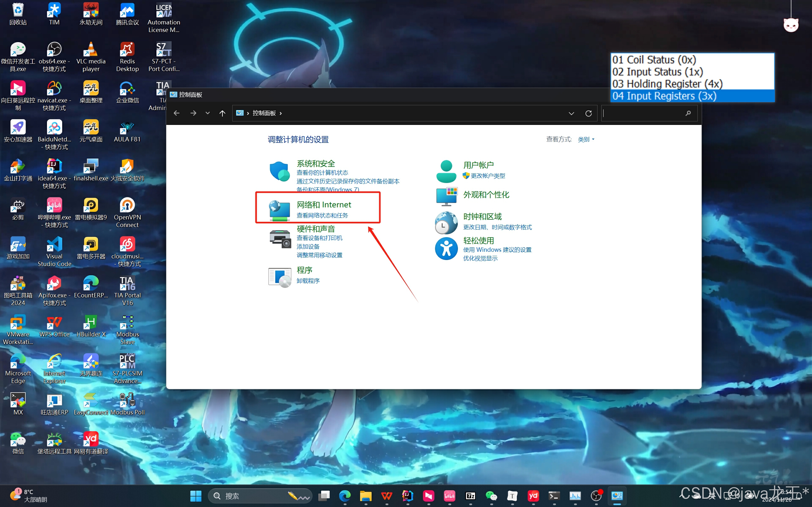Open Windows Start menu on taskbar
The image size is (812, 507).
click(x=195, y=496)
